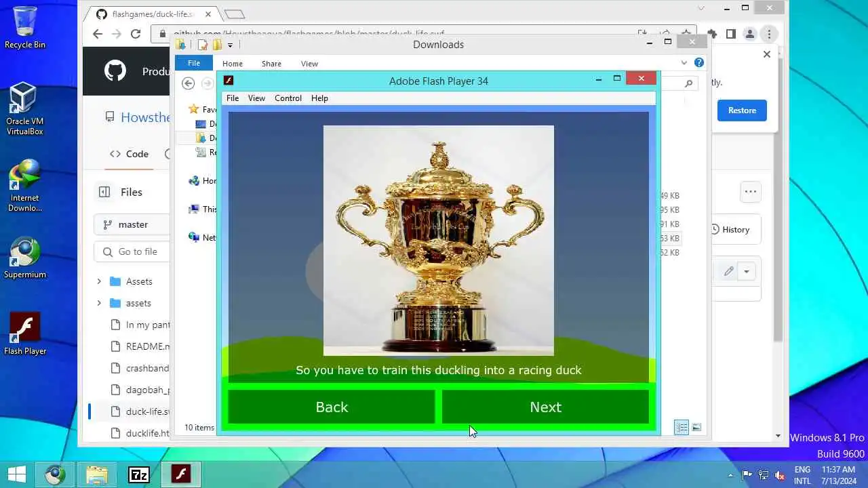Screen dimensions: 868x488
Task: Open the browser three-dot menu
Action: tap(769, 34)
